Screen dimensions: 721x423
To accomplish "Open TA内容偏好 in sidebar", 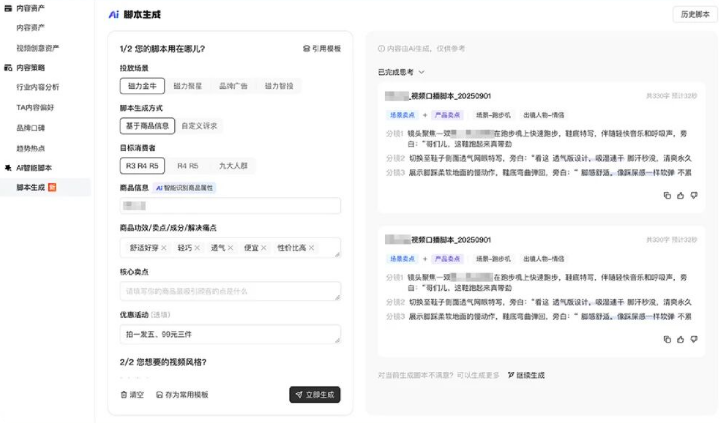I will click(x=35, y=107).
